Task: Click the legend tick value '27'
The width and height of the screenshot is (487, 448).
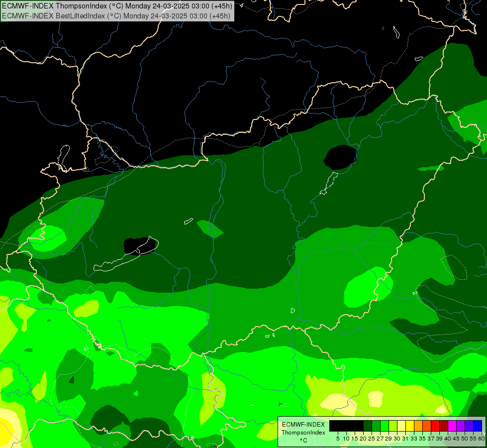Action: (380, 439)
